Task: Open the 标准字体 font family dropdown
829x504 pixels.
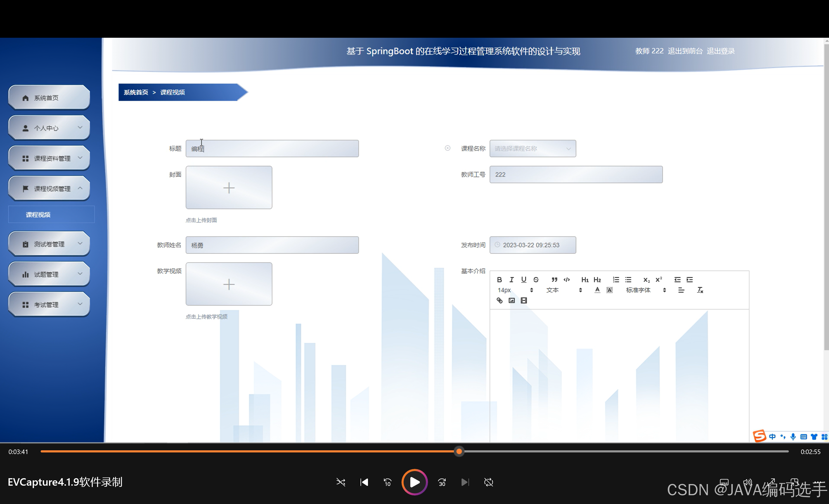Action: click(646, 290)
